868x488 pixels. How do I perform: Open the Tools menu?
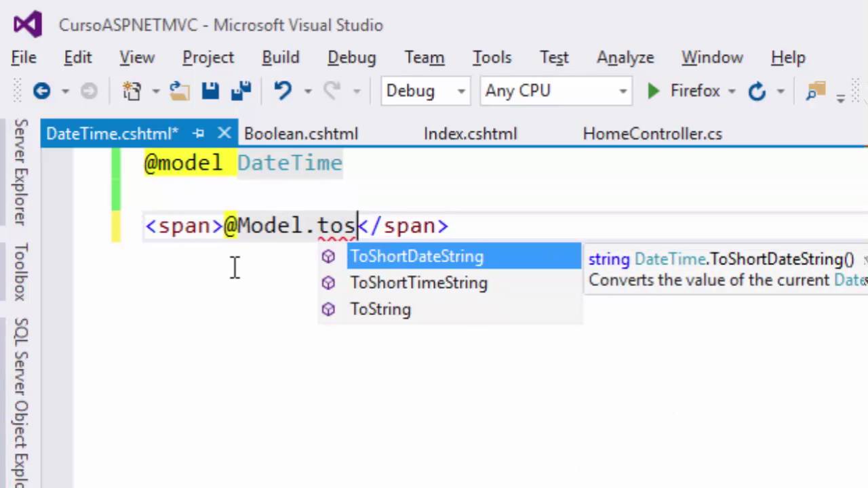492,58
